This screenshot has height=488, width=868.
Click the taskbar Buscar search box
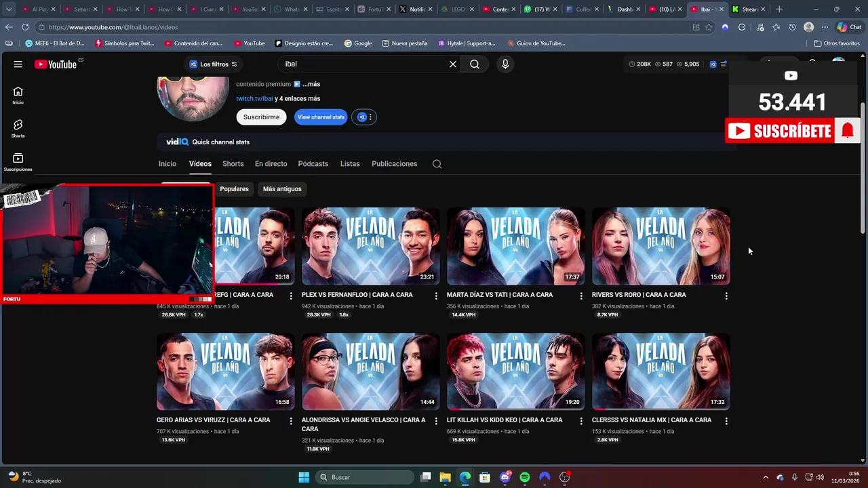[x=364, y=477]
